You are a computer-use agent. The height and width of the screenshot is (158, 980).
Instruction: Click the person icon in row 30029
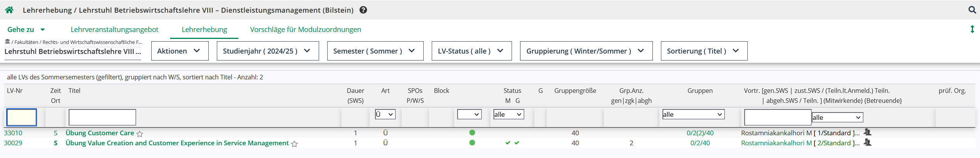(867, 142)
